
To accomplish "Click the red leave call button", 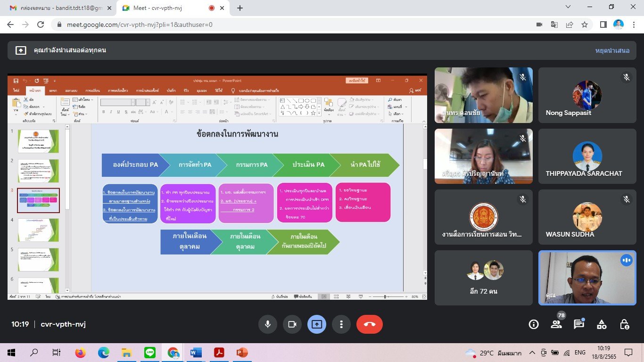I will (x=369, y=324).
